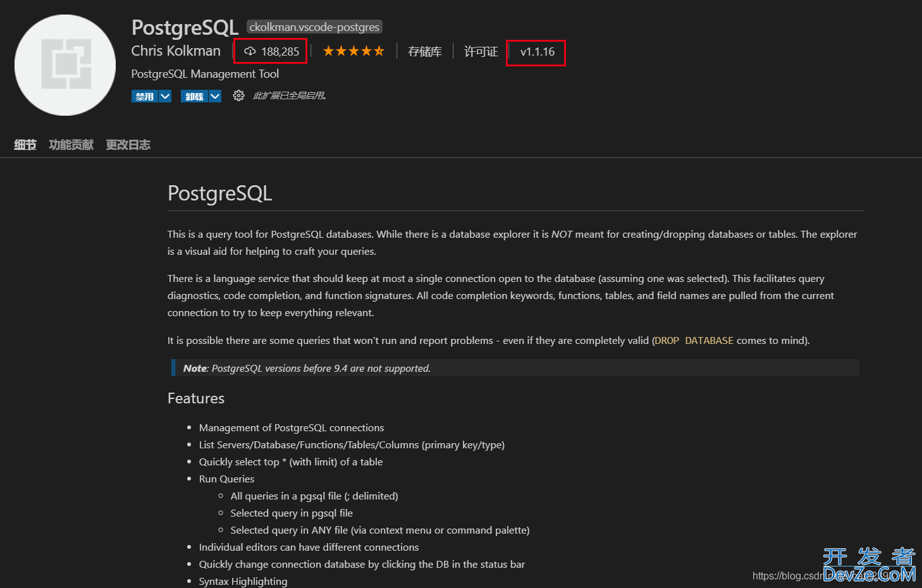Click the PostgreSQL extension logo
Screen dimensions: 922x588
click(65, 65)
